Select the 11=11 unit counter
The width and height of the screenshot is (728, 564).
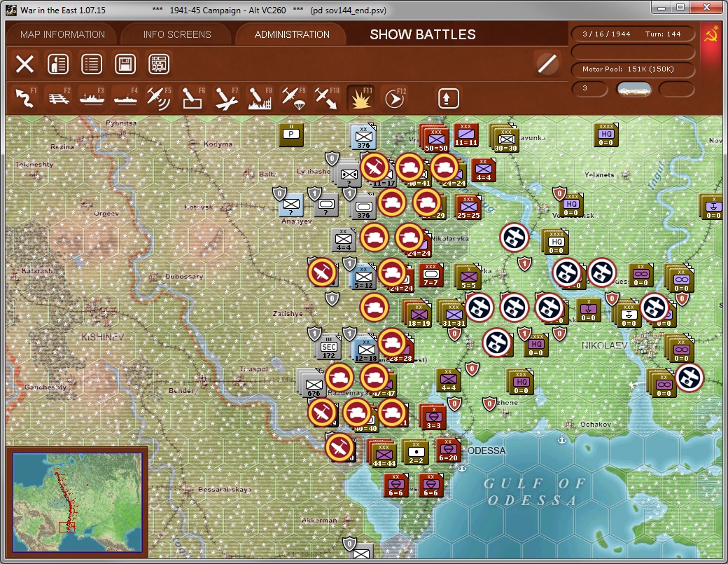[465, 135]
